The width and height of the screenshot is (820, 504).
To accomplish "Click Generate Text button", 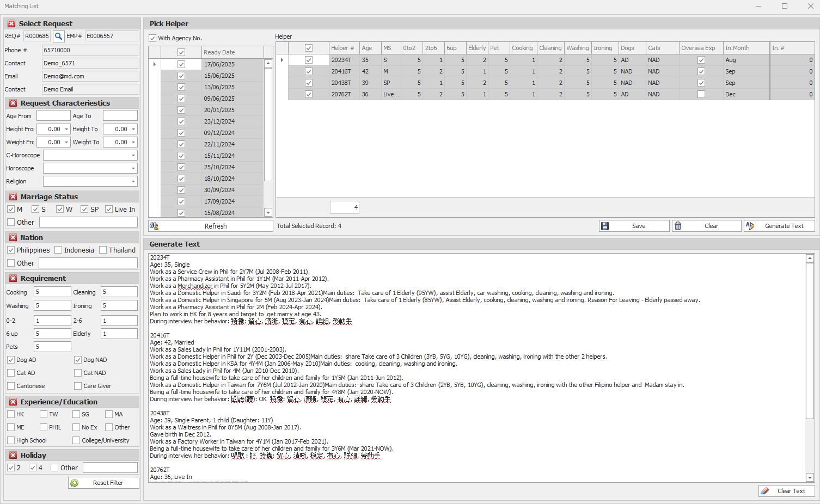I will 779,226.
